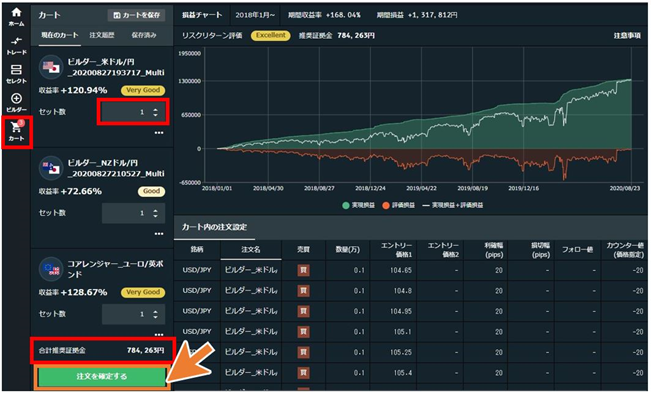
Task: Open the Home sidebar icon
Action: point(16,17)
